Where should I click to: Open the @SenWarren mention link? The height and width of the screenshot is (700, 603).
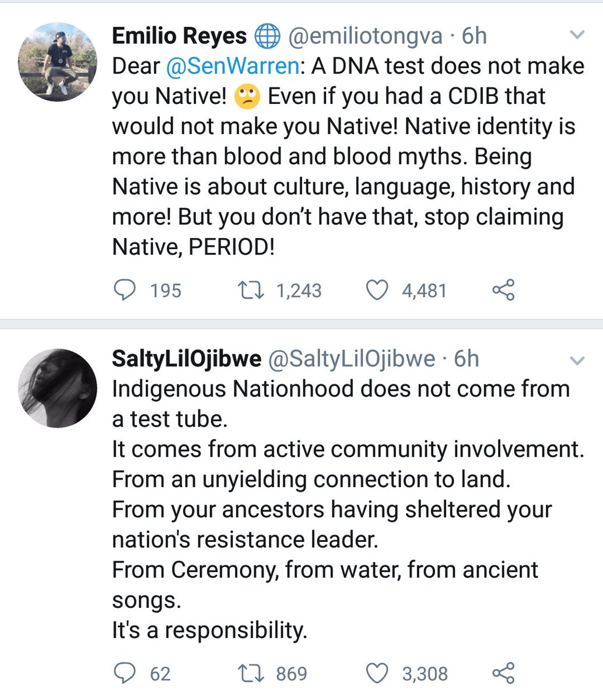point(232,66)
